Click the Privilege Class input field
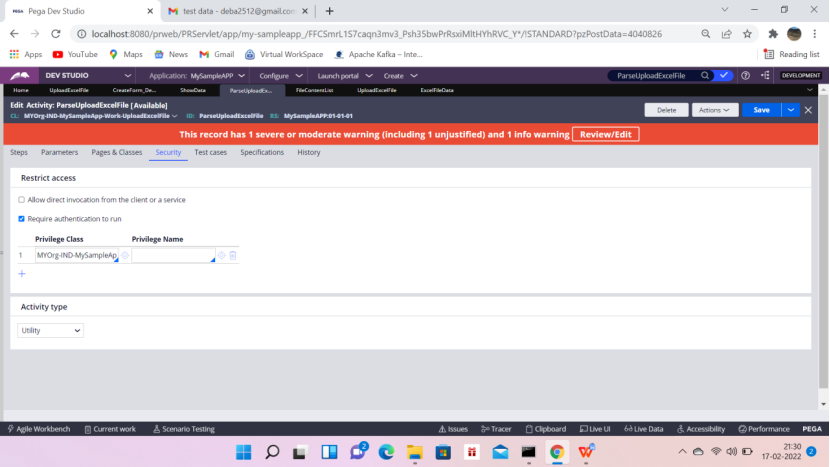The height and width of the screenshot is (467, 830). [x=77, y=255]
